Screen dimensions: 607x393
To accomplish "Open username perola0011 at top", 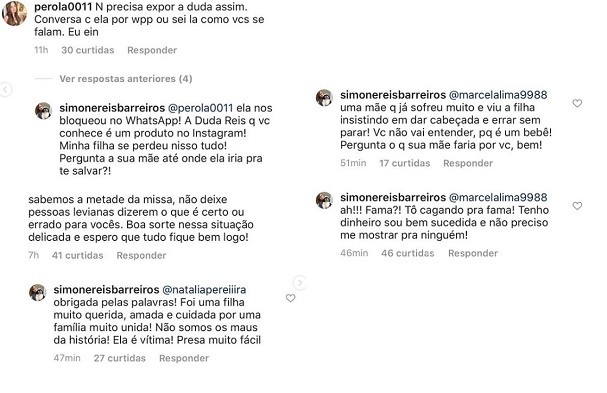I will 63,7.
